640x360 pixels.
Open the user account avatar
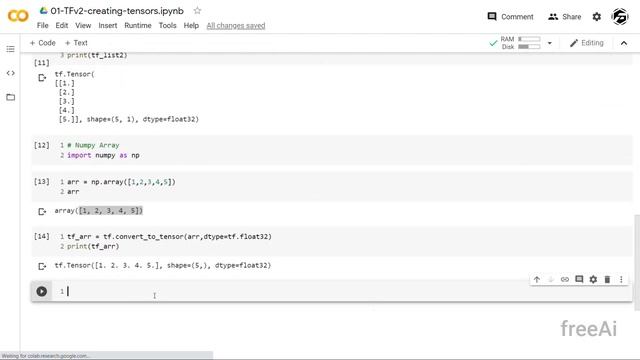tap(620, 17)
